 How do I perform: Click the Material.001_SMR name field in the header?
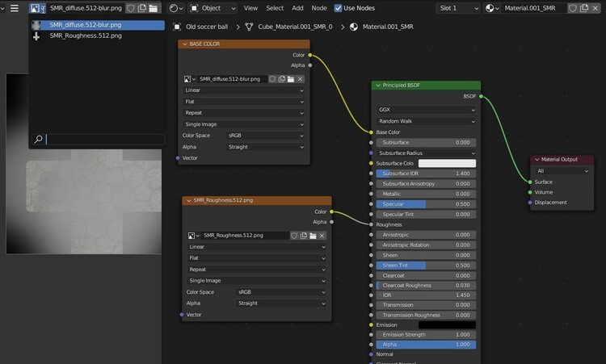[x=534, y=8]
